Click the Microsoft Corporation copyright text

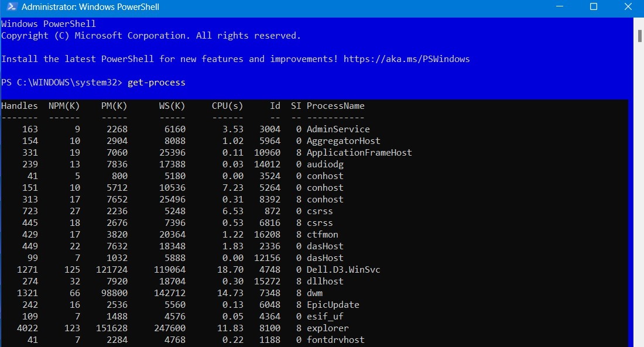pyautogui.click(x=149, y=35)
